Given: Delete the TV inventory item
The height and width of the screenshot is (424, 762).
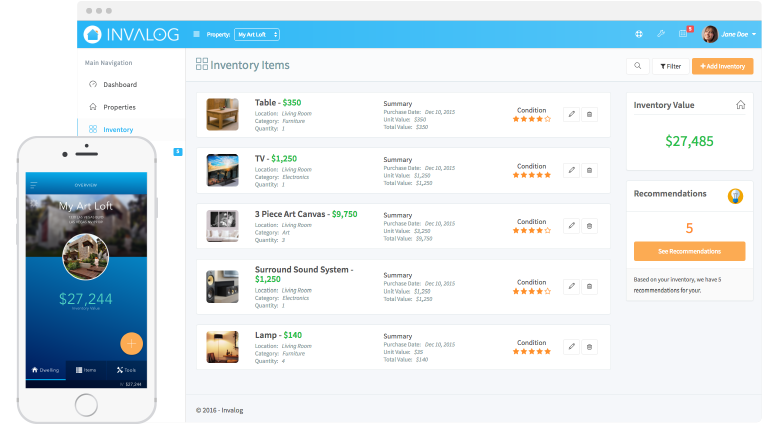Looking at the screenshot, I should pos(589,171).
